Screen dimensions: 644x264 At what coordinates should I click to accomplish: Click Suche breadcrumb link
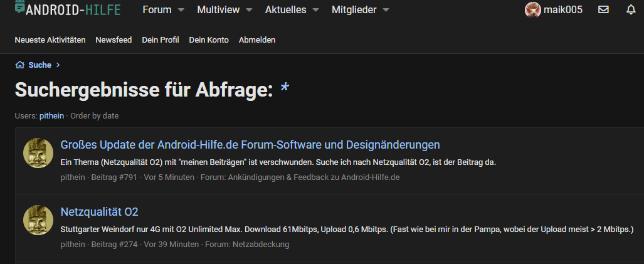[40, 65]
